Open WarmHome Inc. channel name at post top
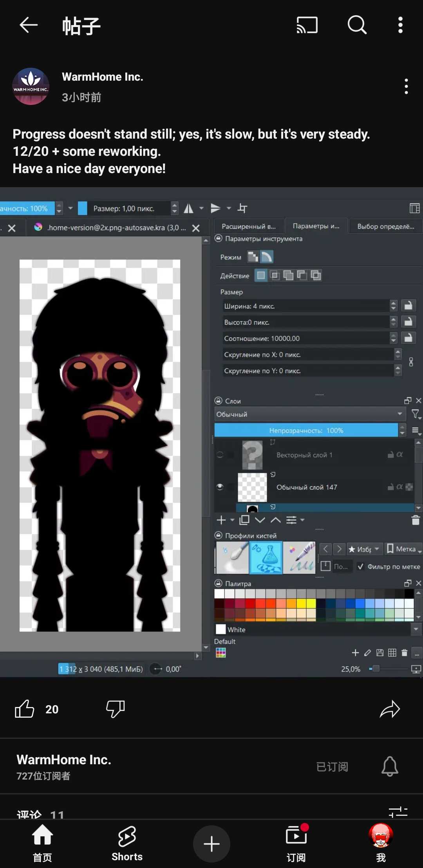This screenshot has width=423, height=868. pos(103,77)
